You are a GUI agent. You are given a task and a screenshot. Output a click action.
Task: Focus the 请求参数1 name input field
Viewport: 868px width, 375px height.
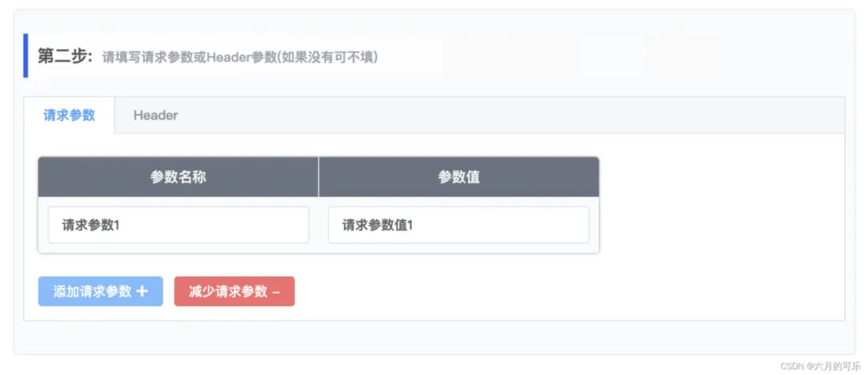tap(178, 225)
